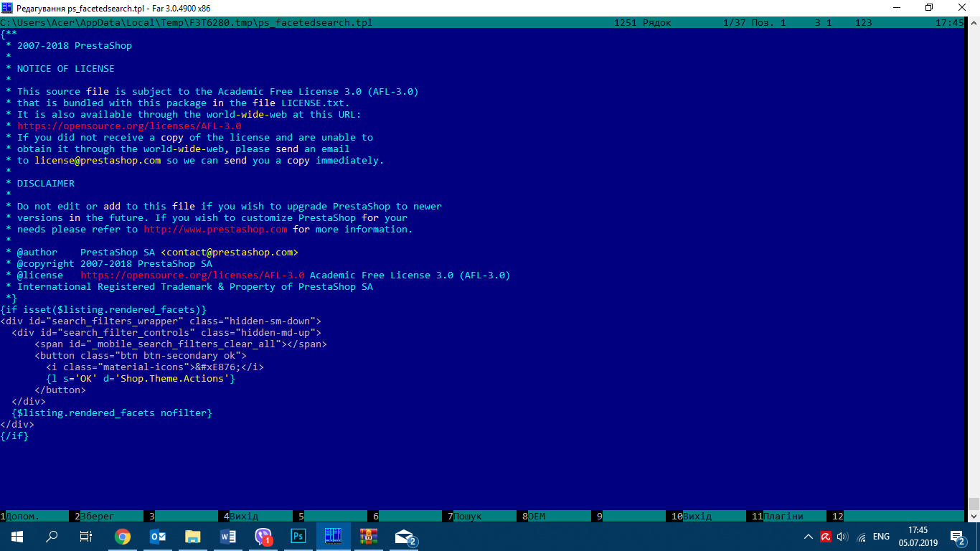Viewport: 980px width, 551px height.
Task: Click International Registered Trademark line
Action: (195, 286)
